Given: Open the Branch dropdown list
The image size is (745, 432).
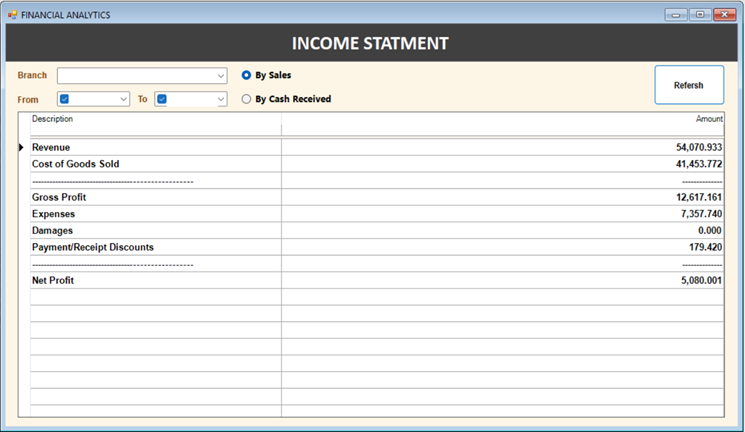Looking at the screenshot, I should tap(220, 76).
